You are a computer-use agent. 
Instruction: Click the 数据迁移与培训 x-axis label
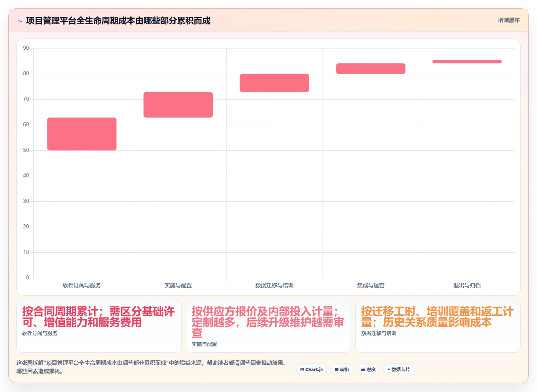274,285
